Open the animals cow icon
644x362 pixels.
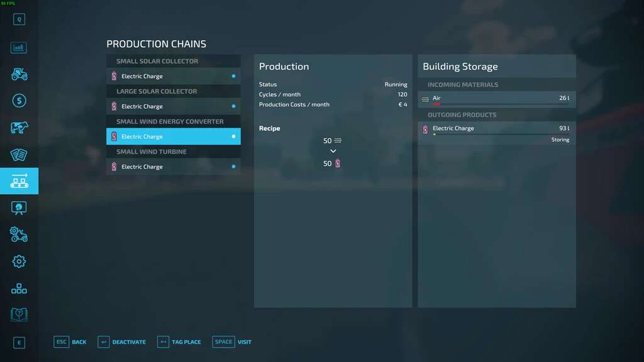(x=19, y=128)
